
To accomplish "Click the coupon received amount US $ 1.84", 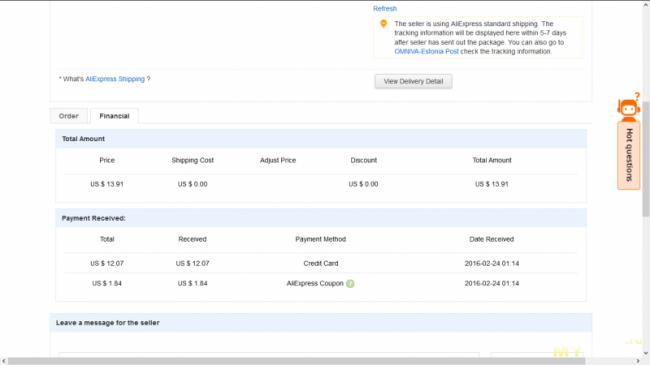I will [192, 284].
